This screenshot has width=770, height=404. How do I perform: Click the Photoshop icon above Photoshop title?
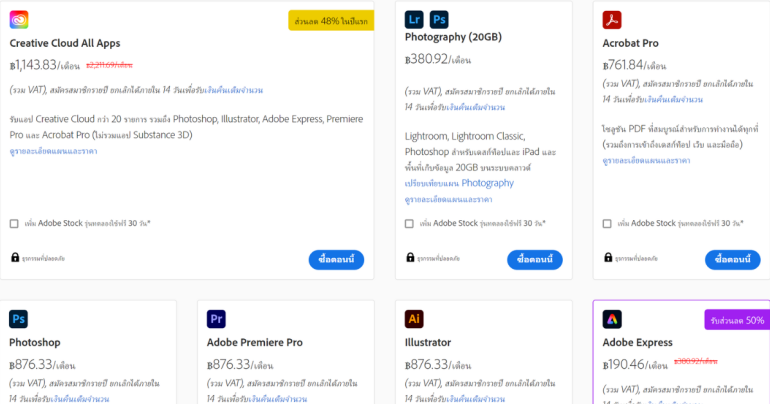pyautogui.click(x=18, y=319)
